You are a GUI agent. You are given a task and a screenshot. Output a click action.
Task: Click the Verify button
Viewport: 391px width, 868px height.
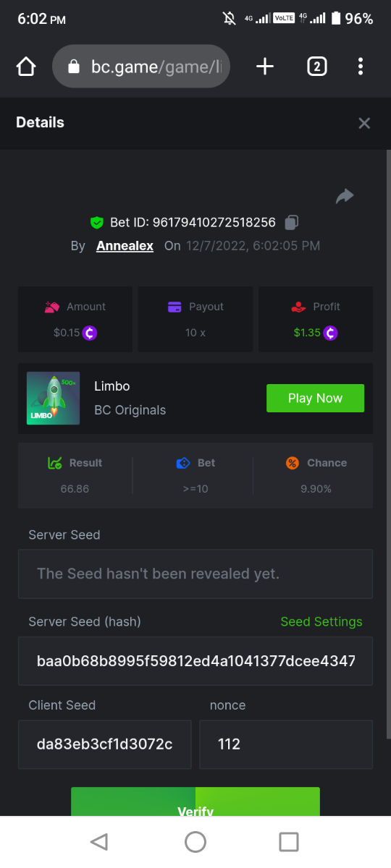(x=195, y=802)
